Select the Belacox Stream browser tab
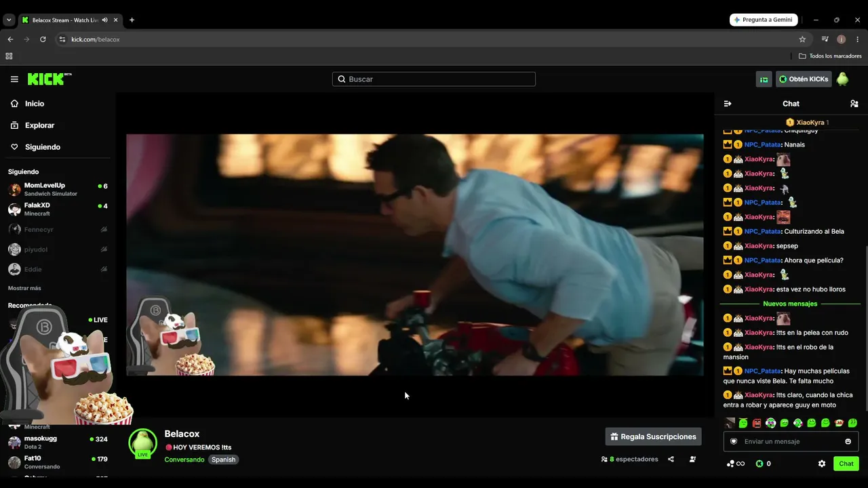The image size is (868, 488). [69, 20]
